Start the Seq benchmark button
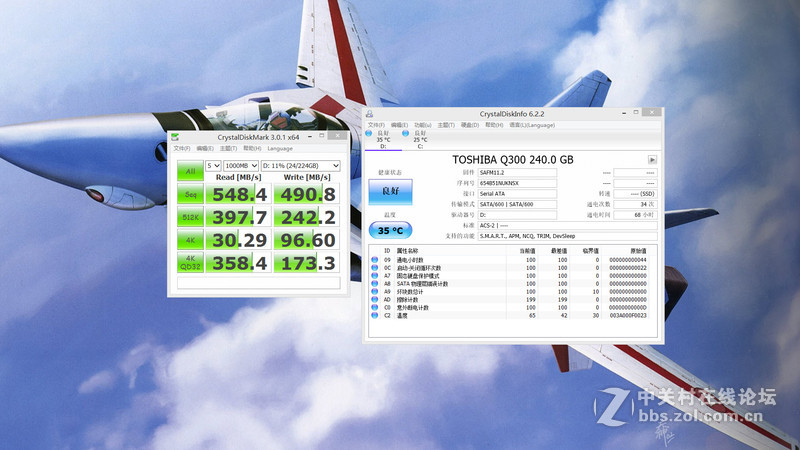 (190, 194)
